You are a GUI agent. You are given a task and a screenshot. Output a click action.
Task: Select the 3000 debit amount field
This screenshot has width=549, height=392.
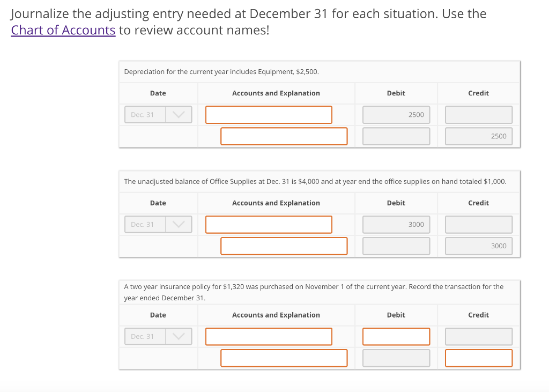(396, 224)
